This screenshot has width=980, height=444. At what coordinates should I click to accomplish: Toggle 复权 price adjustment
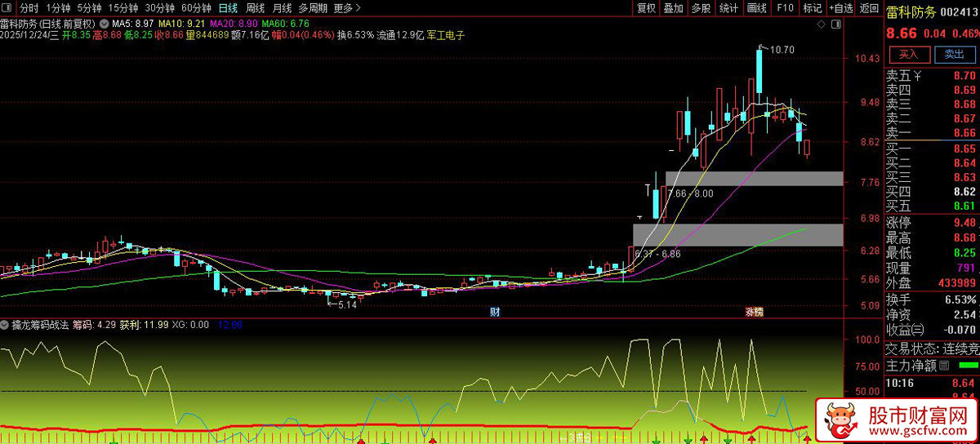646,8
